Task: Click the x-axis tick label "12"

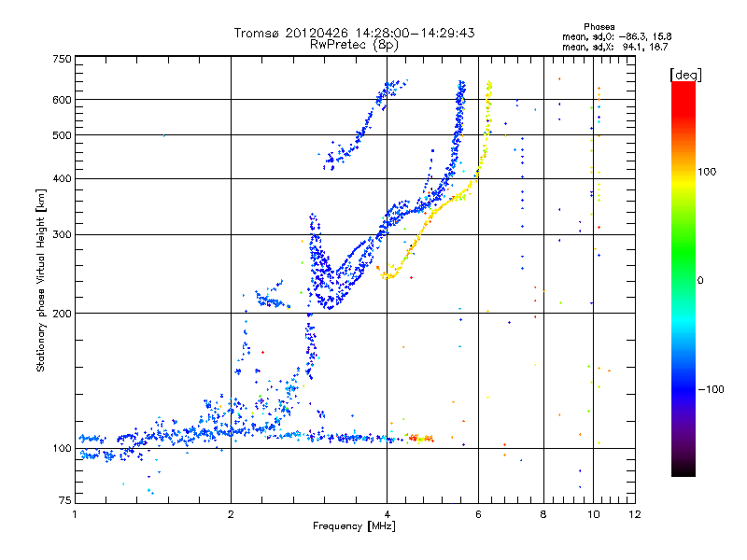Action: [x=635, y=514]
